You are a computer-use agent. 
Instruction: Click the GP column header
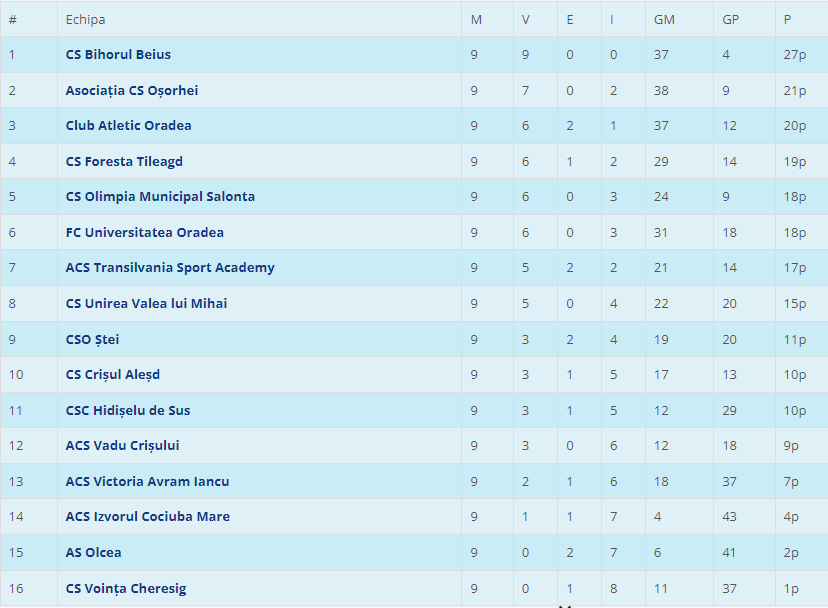tap(731, 19)
